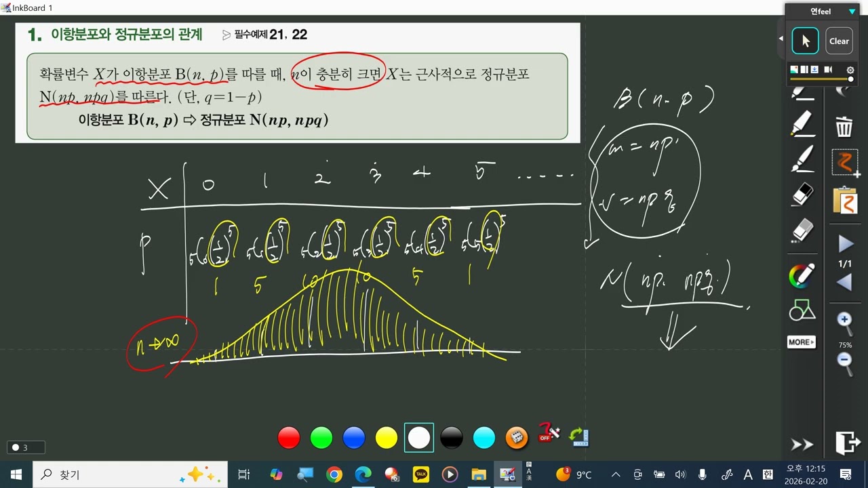Open the Copilot taskbar icon

276,474
